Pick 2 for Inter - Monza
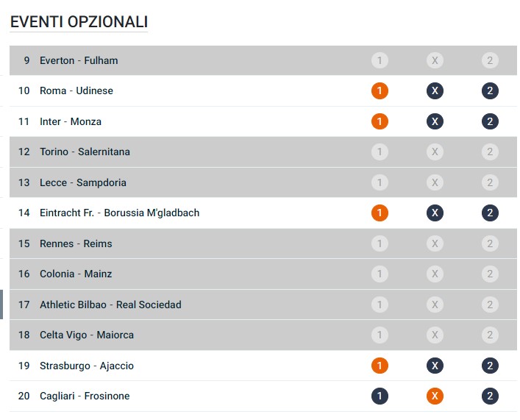This screenshot has width=520, height=420. point(491,121)
